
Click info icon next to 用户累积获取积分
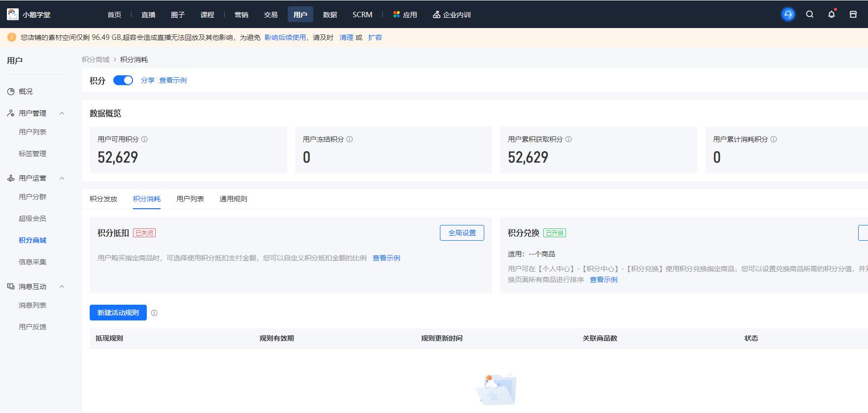pos(568,139)
